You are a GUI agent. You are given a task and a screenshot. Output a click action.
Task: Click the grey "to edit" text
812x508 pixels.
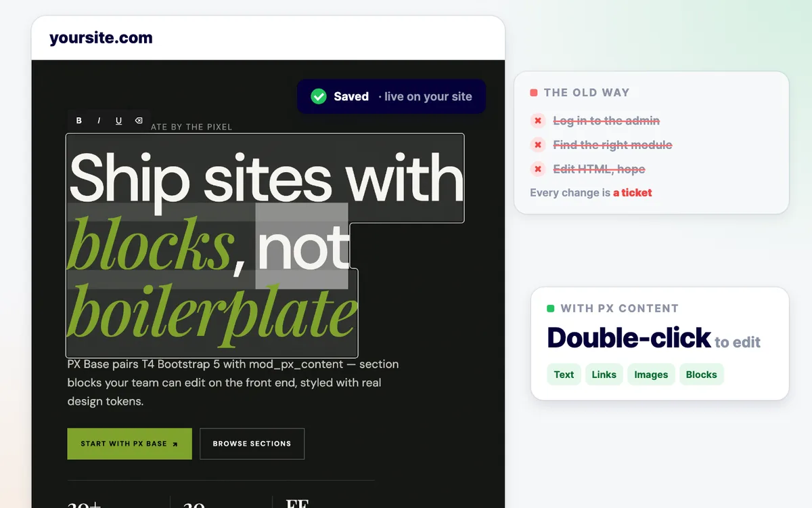click(x=738, y=342)
